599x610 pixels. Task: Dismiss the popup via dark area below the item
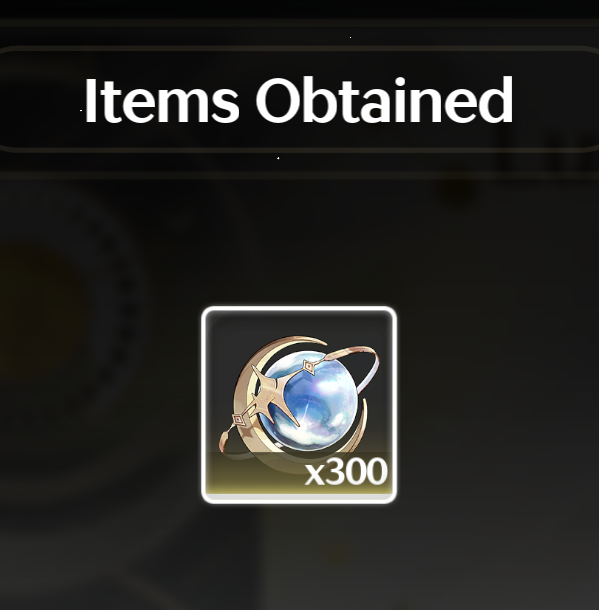[x=299, y=556]
